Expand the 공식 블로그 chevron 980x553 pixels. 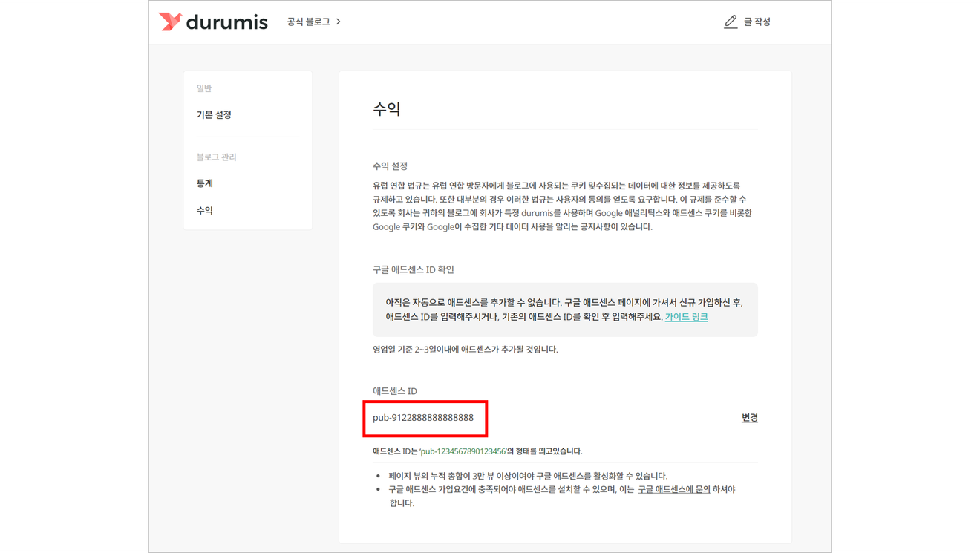coord(339,22)
